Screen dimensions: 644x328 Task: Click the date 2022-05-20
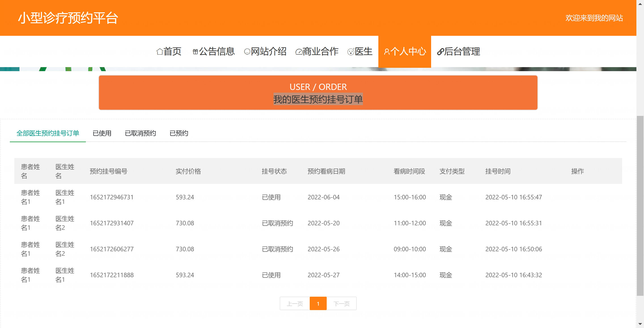pyautogui.click(x=324, y=223)
